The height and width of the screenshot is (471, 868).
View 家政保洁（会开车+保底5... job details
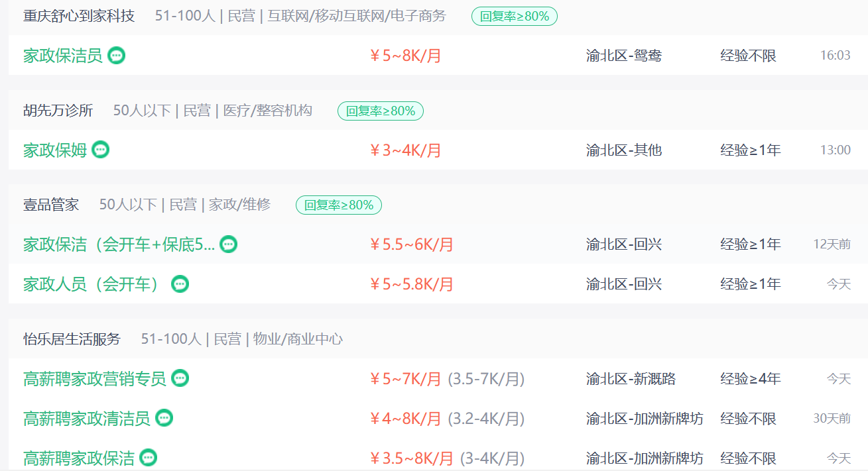[119, 245]
